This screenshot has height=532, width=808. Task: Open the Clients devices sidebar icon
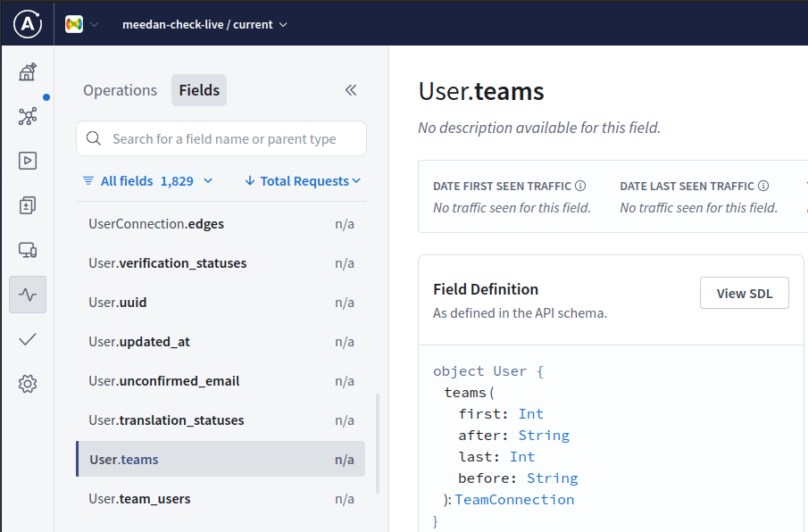[x=28, y=250]
